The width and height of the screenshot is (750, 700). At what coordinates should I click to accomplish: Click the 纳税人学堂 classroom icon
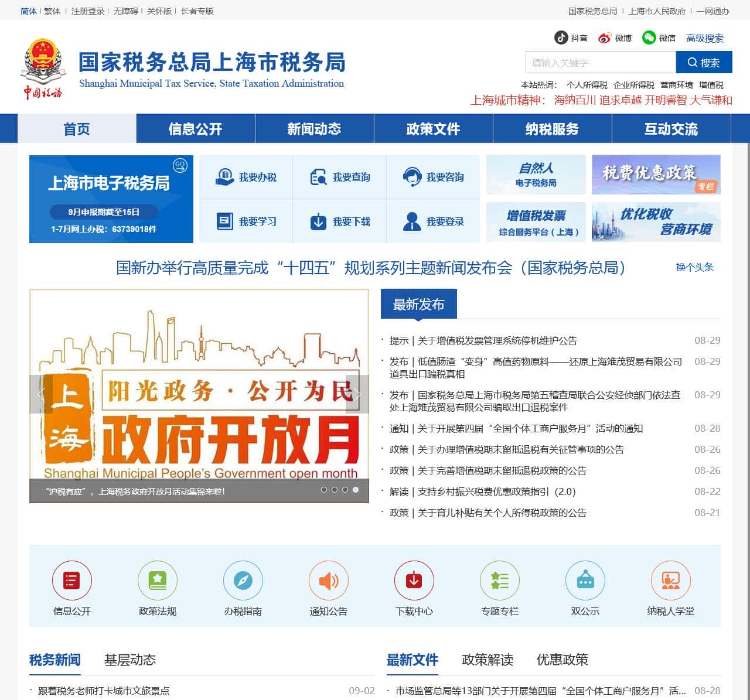[671, 581]
